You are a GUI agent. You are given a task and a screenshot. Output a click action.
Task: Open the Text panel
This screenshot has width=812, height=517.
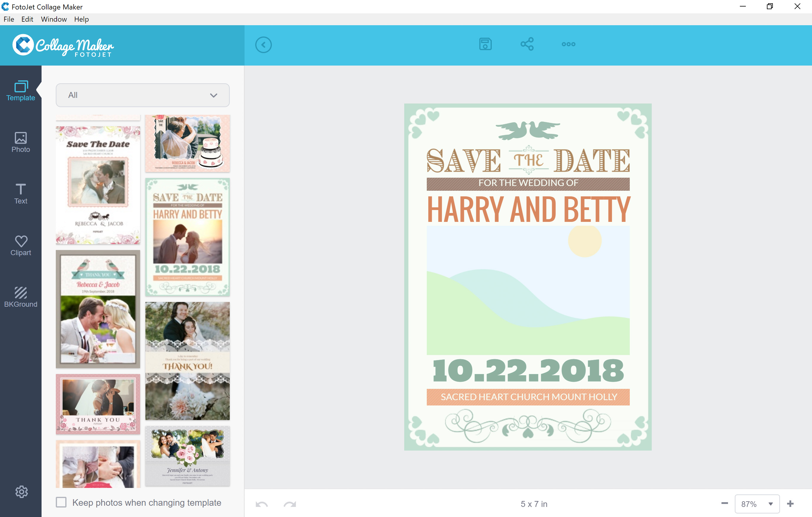(20, 193)
